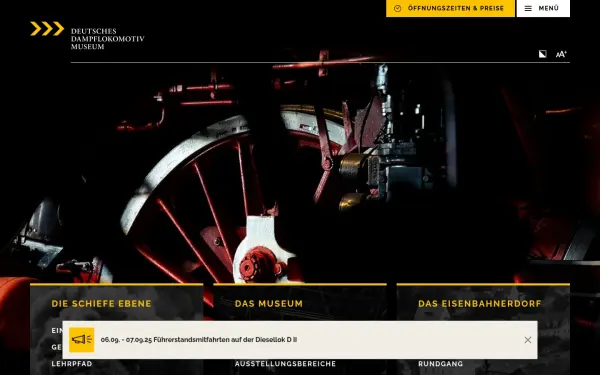This screenshot has width=600, height=375.
Task: Go to Deutsches Dampflokomotiv Museum home text
Action: click(108, 39)
